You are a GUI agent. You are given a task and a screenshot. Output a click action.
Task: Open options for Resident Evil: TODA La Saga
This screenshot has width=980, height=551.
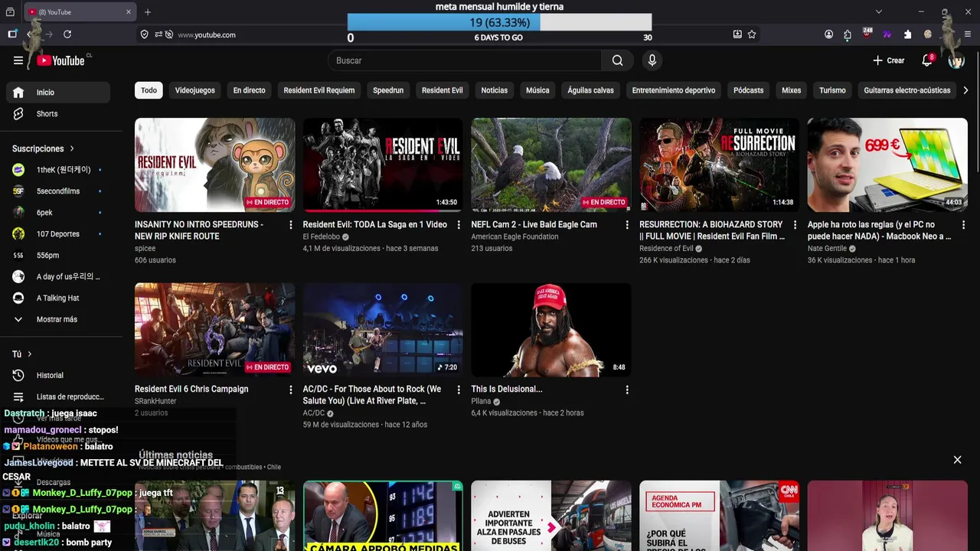tap(459, 225)
